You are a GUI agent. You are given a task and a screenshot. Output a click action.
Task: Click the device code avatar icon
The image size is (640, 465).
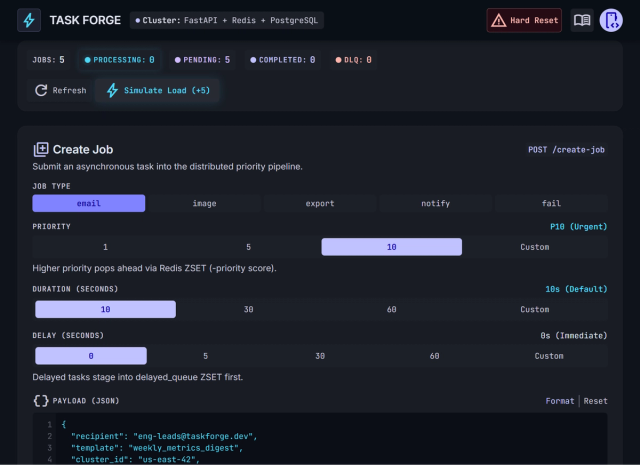point(611,20)
